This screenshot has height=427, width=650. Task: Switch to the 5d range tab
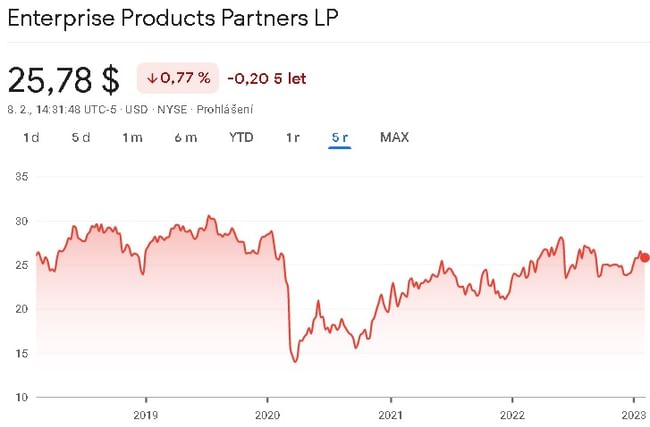tap(81, 137)
